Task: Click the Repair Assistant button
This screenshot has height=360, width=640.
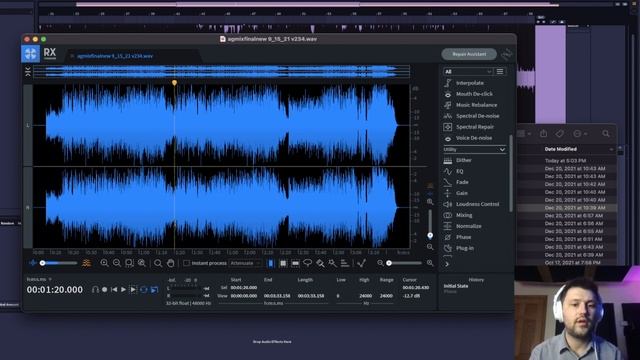Action: pyautogui.click(x=469, y=54)
